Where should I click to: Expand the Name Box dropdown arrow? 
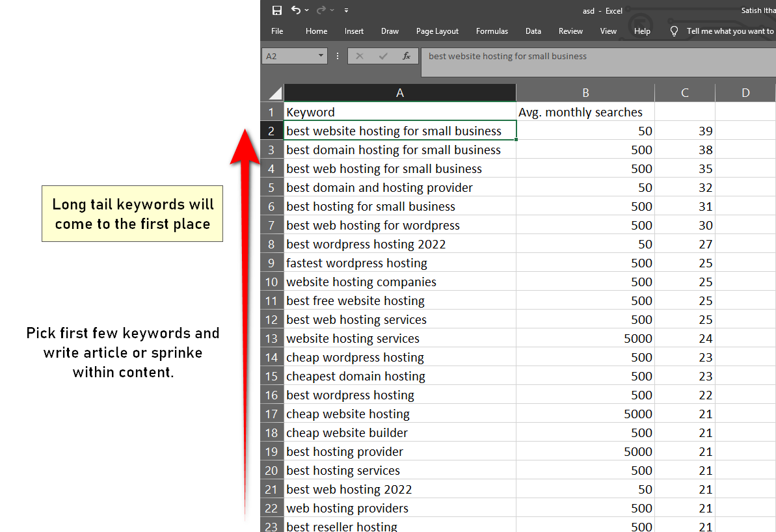(x=321, y=55)
